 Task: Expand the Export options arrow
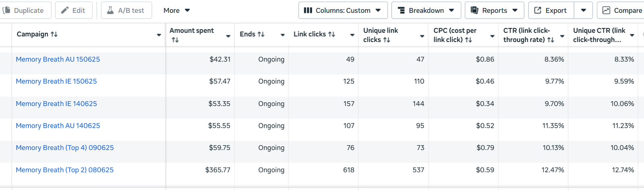(x=583, y=10)
